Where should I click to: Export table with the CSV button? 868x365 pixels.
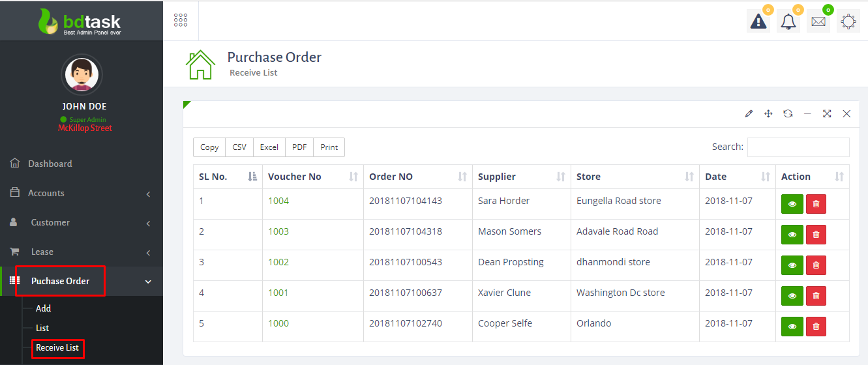(239, 147)
